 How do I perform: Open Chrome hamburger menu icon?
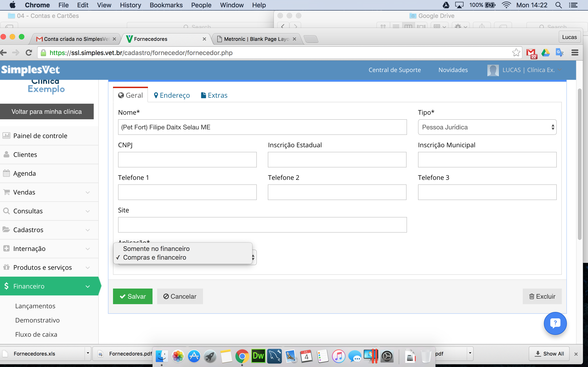click(575, 53)
